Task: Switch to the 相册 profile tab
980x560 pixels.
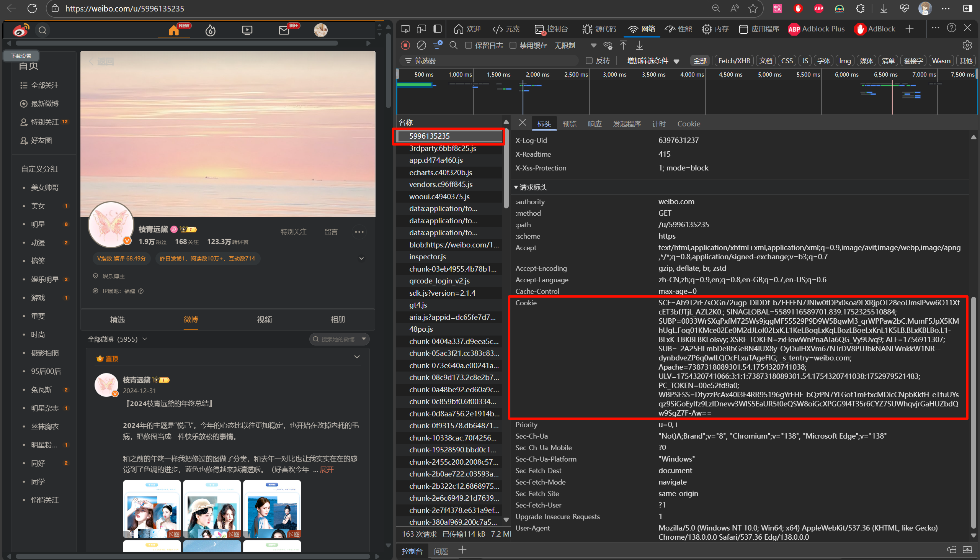Action: [338, 319]
